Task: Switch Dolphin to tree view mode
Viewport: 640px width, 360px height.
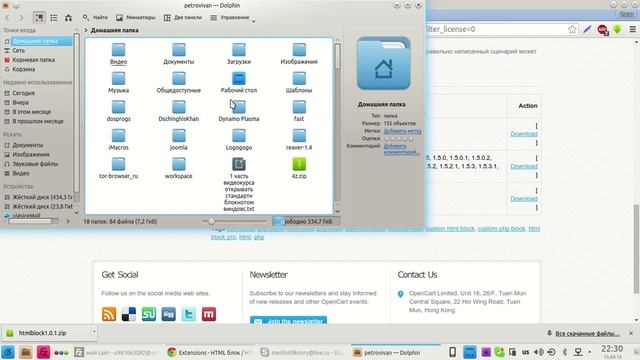Action: [68, 18]
